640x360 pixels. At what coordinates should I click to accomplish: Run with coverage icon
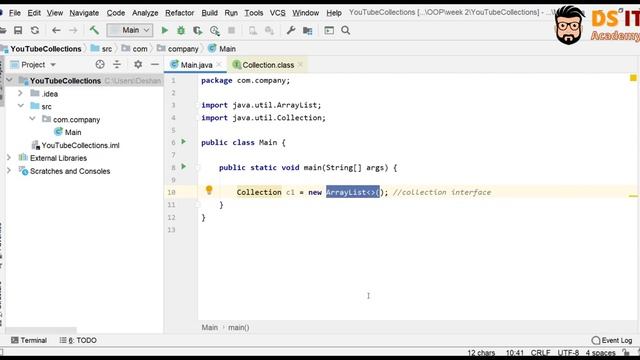pos(198,30)
